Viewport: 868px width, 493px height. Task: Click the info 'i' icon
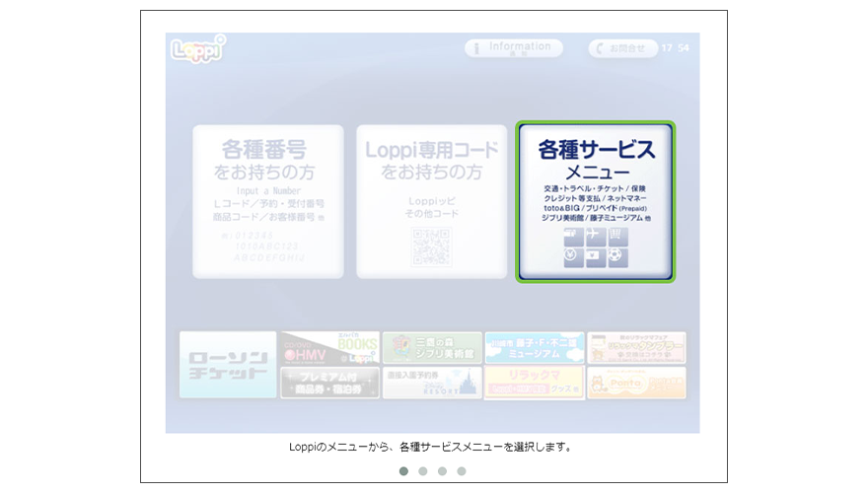point(476,48)
